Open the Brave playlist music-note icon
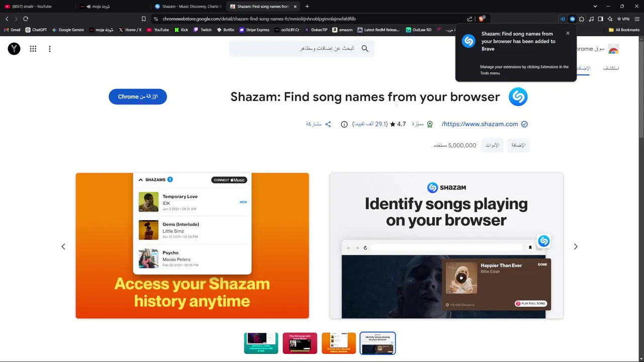 (x=591, y=19)
